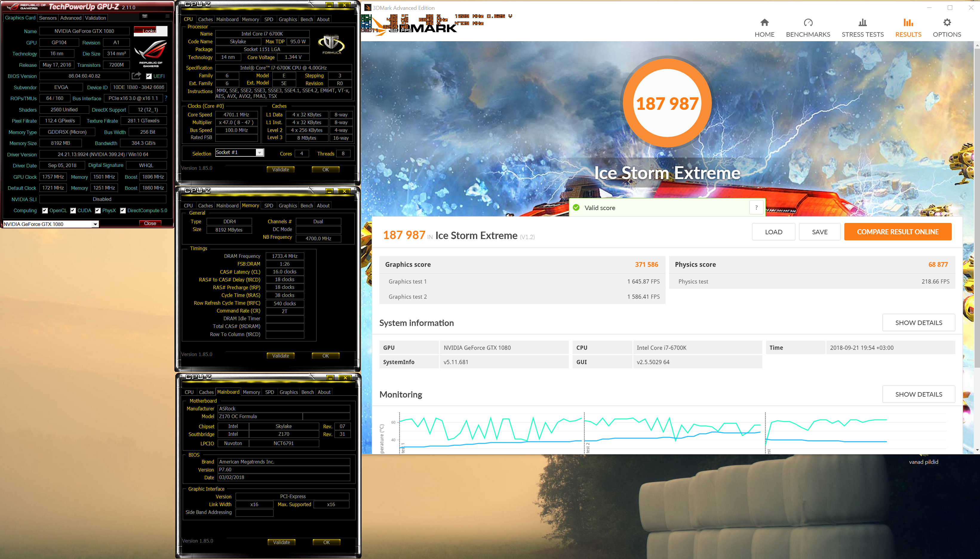Image resolution: width=980 pixels, height=559 pixels.
Task: Open About tab in CPU-Z Memory window
Action: 323,206
